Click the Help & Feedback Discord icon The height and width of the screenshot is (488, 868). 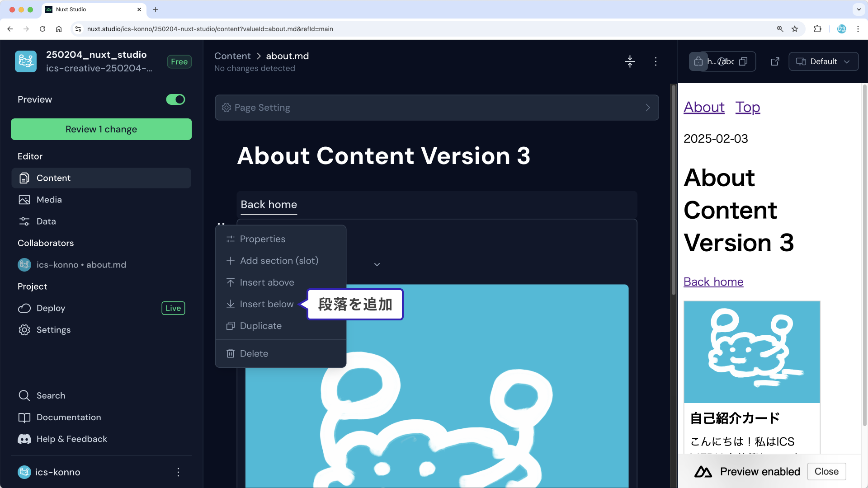pyautogui.click(x=25, y=439)
